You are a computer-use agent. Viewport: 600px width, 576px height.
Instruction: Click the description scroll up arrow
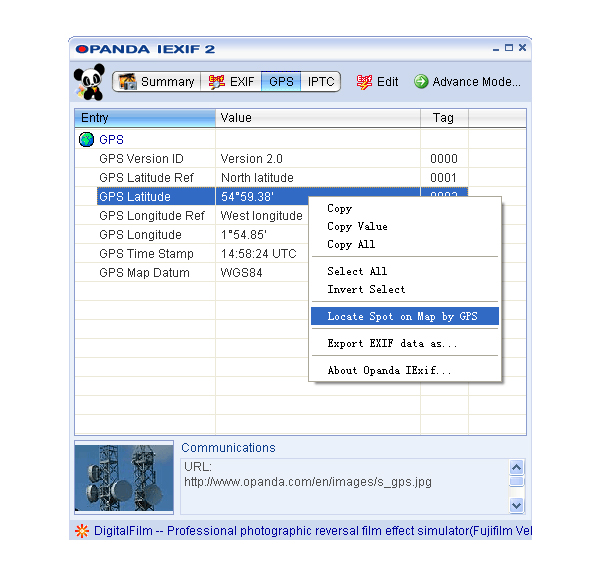tap(517, 467)
